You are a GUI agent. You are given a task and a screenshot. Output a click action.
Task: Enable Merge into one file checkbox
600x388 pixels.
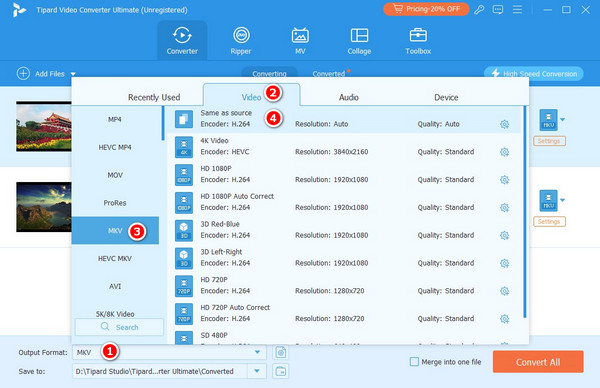point(414,362)
